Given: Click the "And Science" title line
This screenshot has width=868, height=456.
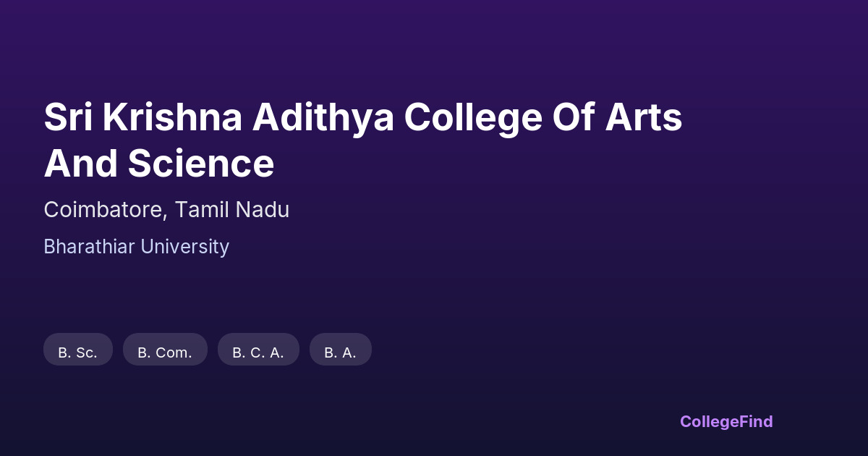Looking at the screenshot, I should coord(159,164).
